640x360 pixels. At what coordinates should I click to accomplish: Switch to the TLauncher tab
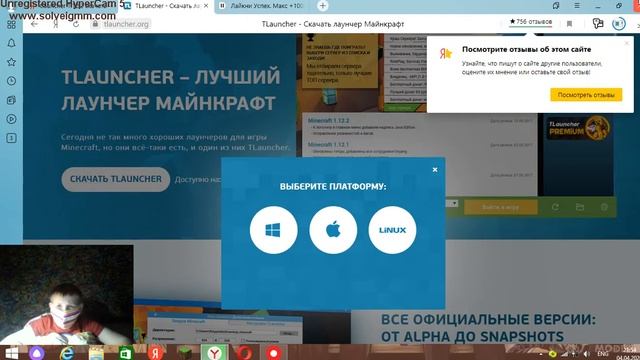[x=167, y=6]
